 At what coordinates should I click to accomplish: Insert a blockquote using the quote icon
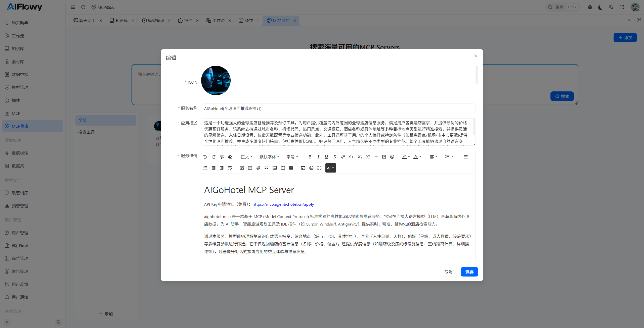point(266,168)
